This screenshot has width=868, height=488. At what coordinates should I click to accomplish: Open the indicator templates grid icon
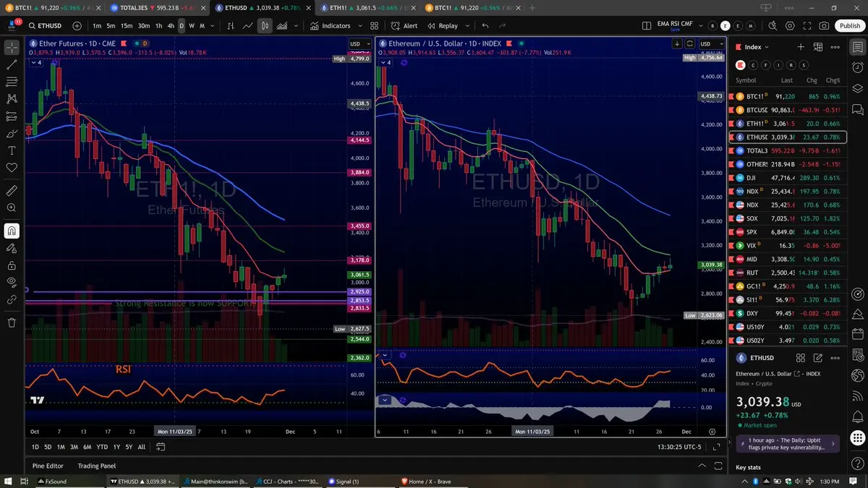pyautogui.click(x=375, y=26)
